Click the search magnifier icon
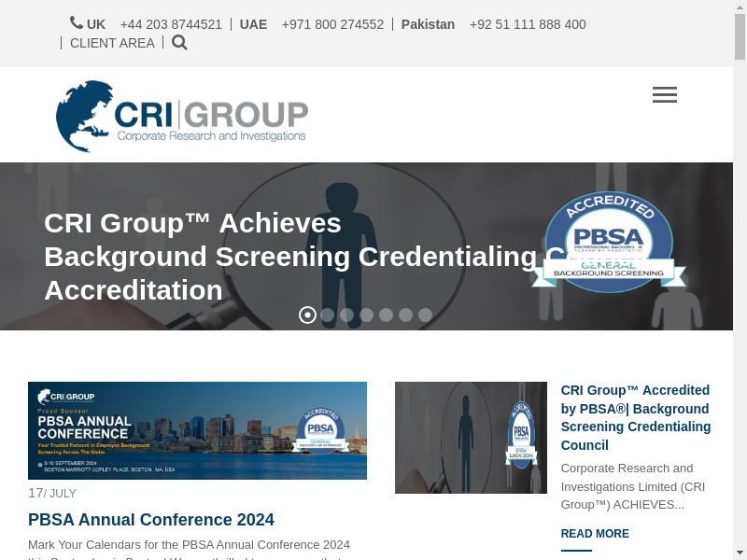 pos(179,42)
